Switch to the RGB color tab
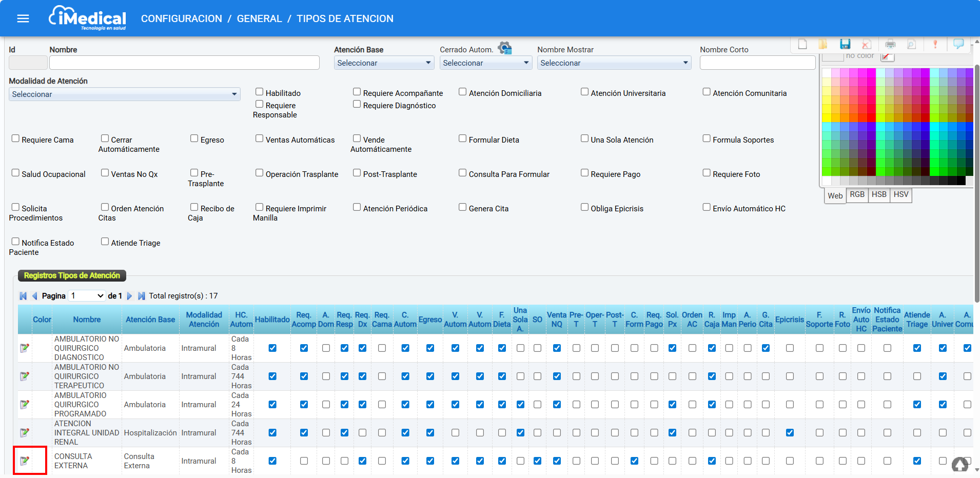This screenshot has height=478, width=980. [x=857, y=195]
